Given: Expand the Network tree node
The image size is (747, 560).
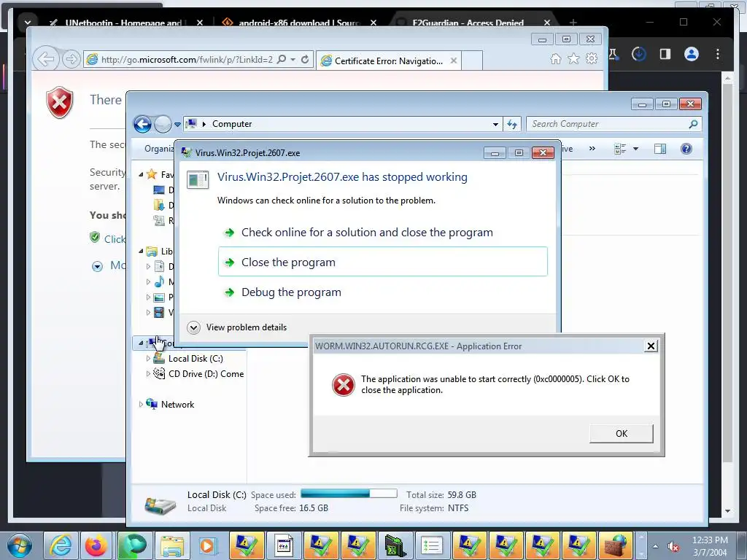Looking at the screenshot, I should [141, 404].
